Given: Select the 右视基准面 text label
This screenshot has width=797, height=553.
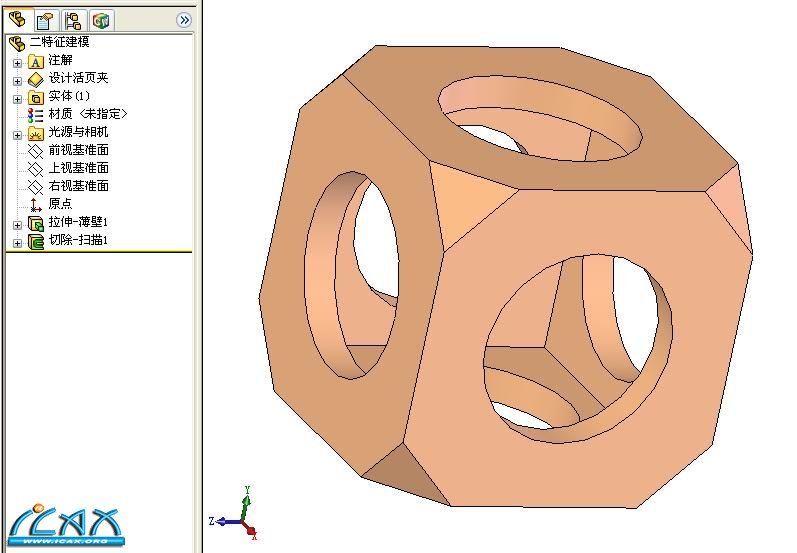Looking at the screenshot, I should (78, 186).
